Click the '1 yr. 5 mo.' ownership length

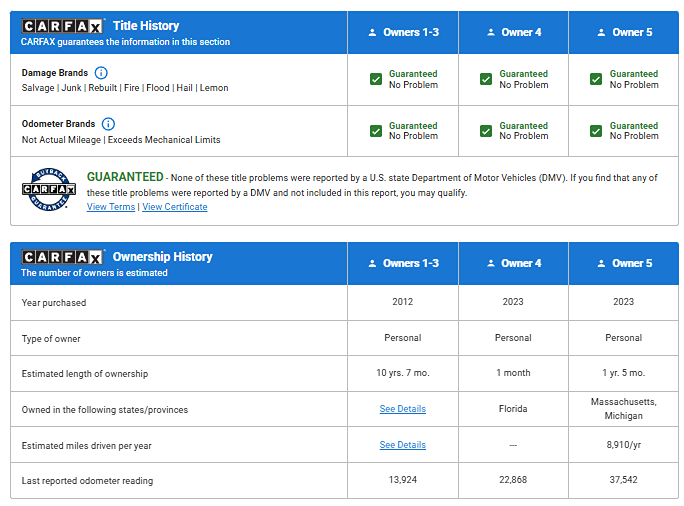pyautogui.click(x=623, y=373)
